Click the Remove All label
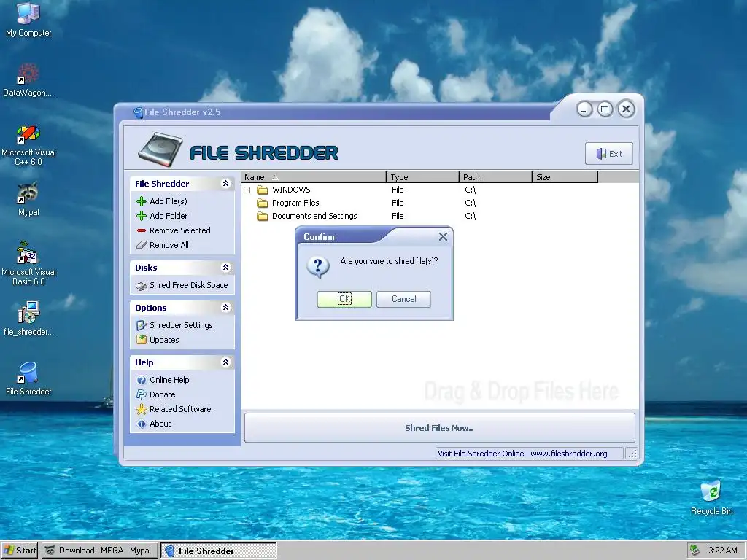This screenshot has height=560, width=747. 169,245
